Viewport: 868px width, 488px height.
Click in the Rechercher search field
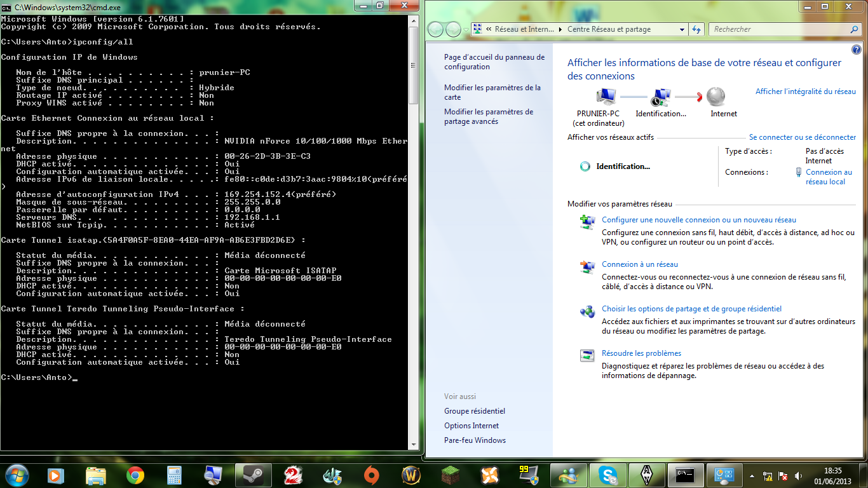coord(778,29)
